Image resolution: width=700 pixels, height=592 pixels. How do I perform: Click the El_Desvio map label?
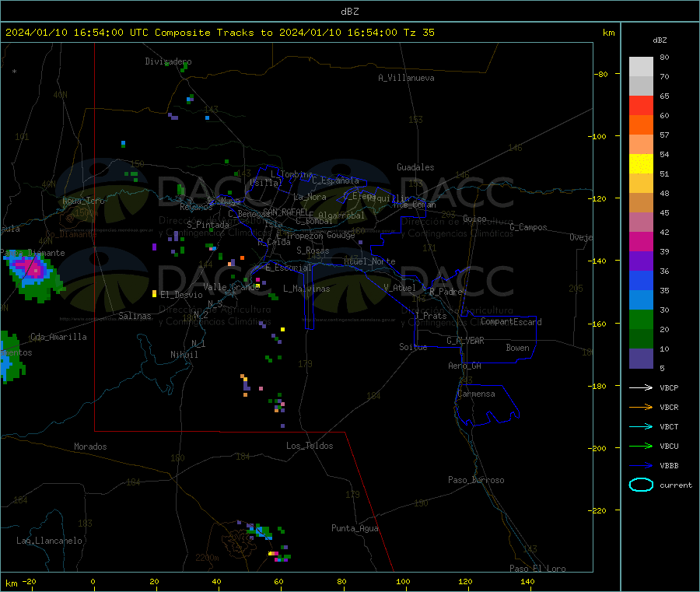click(181, 295)
